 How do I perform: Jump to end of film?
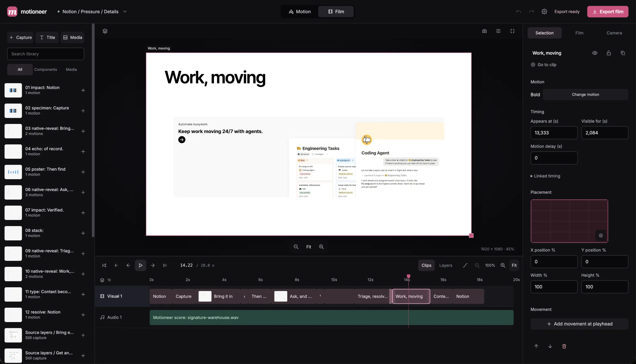(165, 265)
